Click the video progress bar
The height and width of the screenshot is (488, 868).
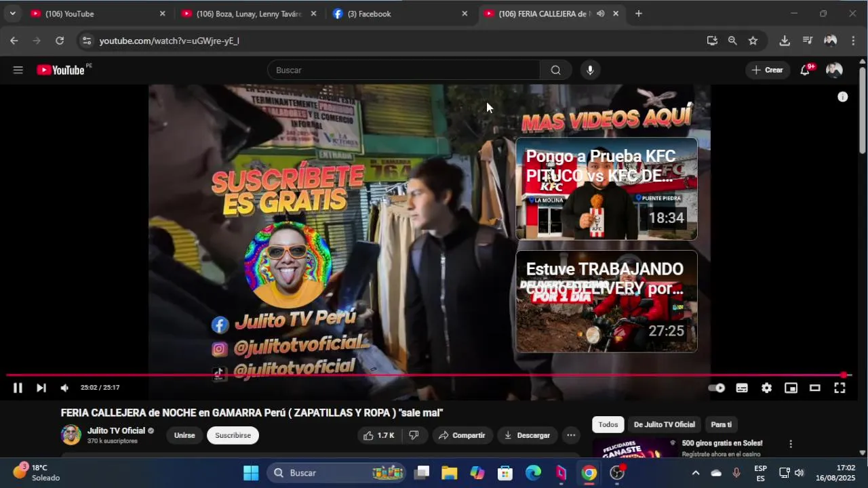coord(429,375)
